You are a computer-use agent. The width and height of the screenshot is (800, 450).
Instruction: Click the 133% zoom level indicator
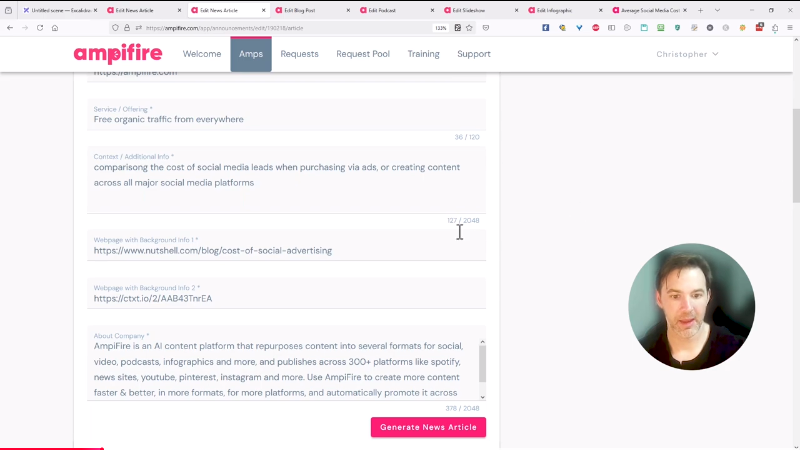pyautogui.click(x=441, y=28)
